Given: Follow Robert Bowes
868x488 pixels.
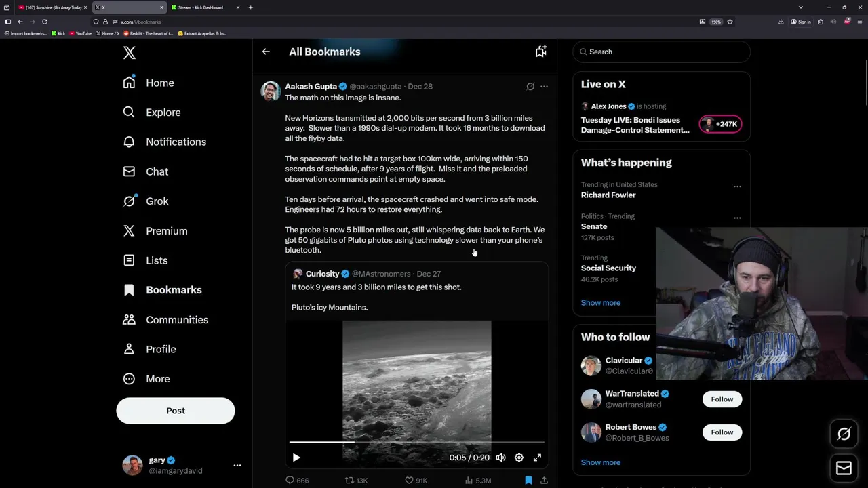Looking at the screenshot, I should pos(722,432).
